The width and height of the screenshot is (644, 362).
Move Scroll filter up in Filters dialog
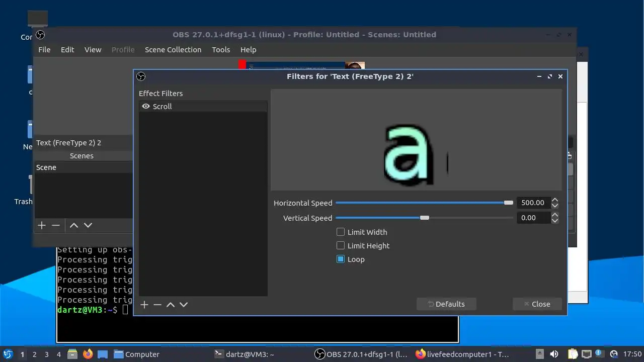coord(171,305)
